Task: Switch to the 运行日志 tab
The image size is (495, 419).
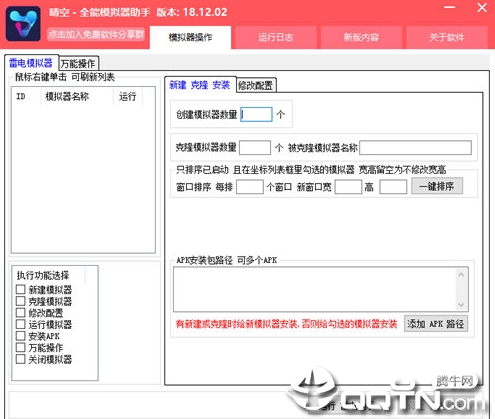Action: 276,37
